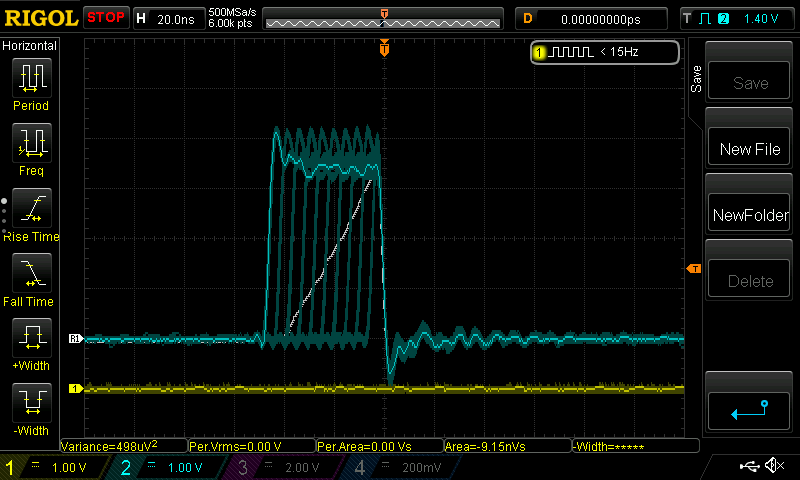Select the +Width measurement icon
Screen dimensions: 800x480
point(32,338)
